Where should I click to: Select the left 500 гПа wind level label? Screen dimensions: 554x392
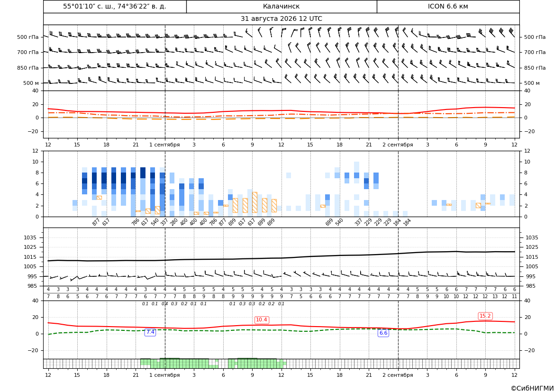pos(27,37)
